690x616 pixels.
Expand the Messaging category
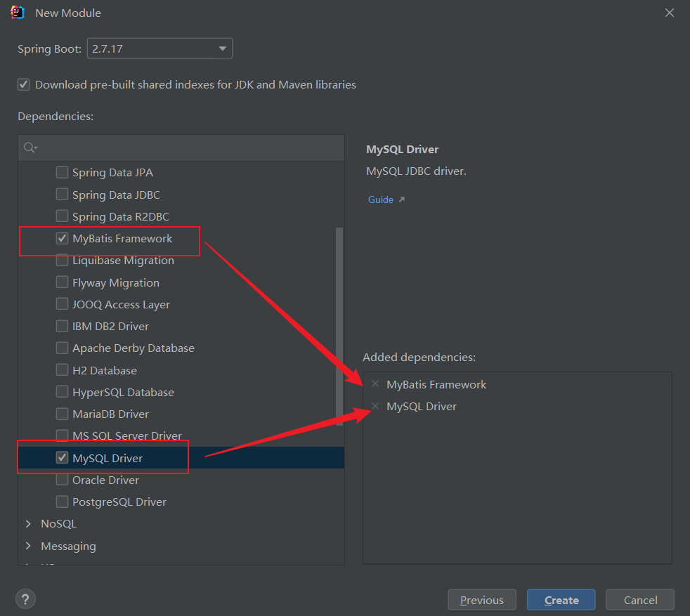28,546
